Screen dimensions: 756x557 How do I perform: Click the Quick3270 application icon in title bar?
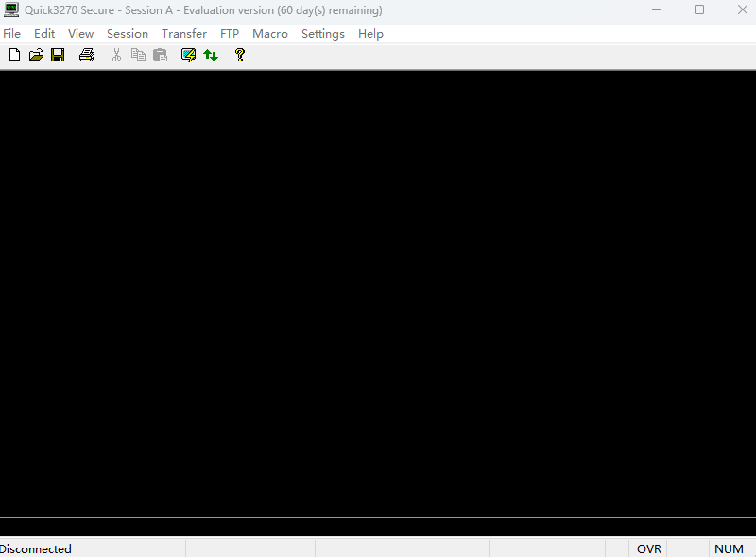11,9
